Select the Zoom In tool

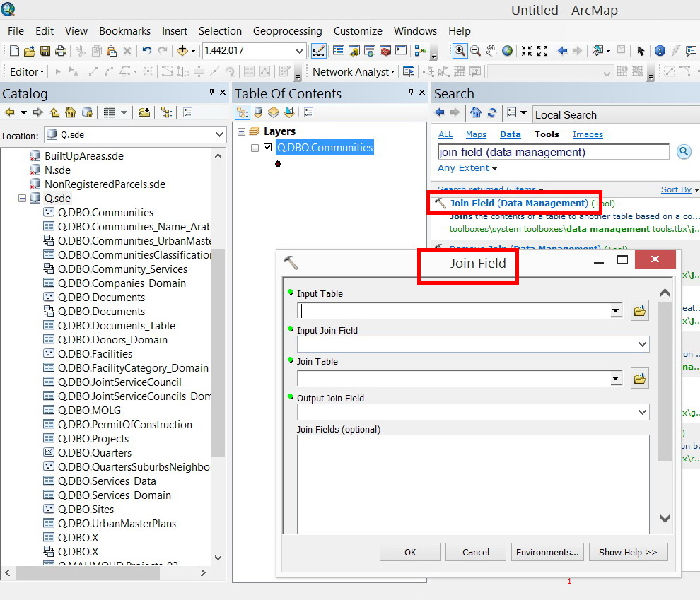pyautogui.click(x=460, y=50)
